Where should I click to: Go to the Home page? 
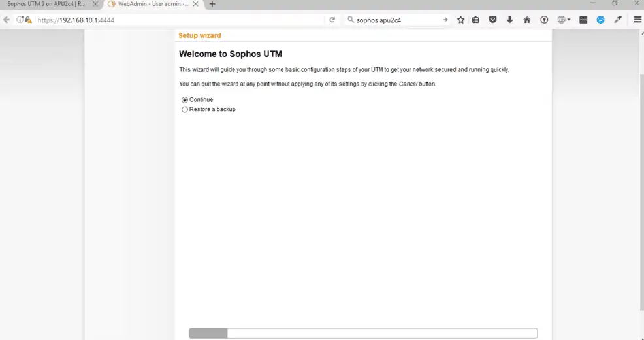[x=527, y=20]
